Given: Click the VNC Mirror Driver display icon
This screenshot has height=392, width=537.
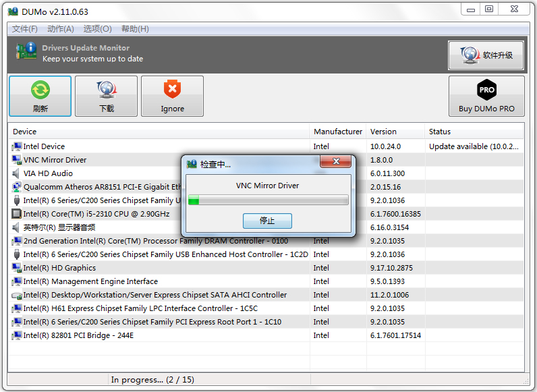Looking at the screenshot, I should 16,160.
